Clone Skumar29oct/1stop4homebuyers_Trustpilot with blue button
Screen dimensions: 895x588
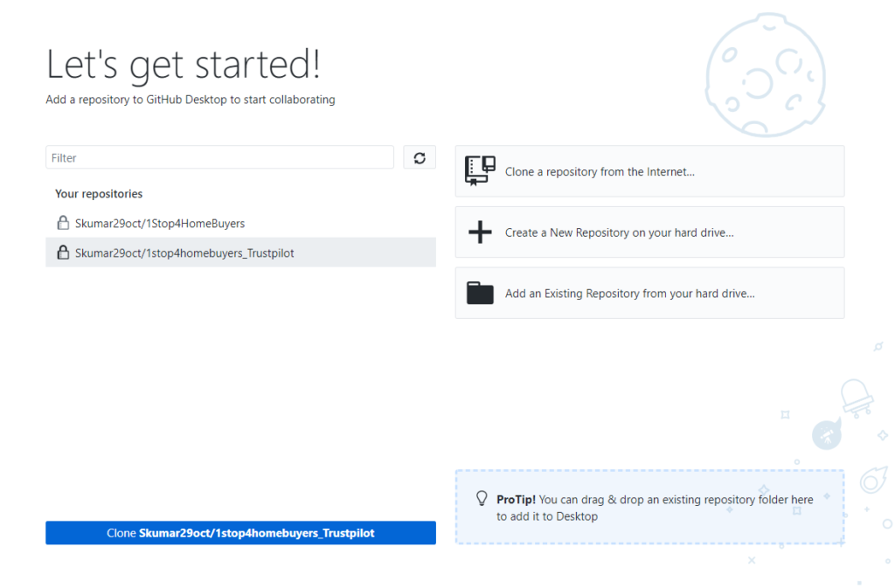tap(241, 533)
